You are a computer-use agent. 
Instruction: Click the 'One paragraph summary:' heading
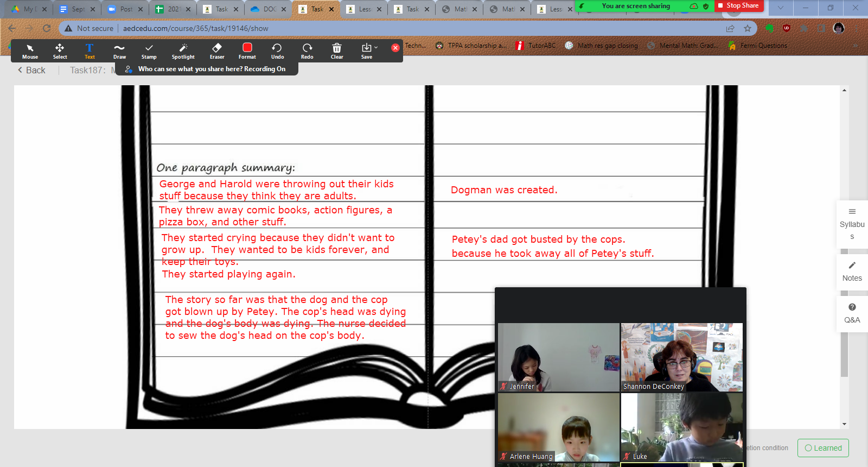pos(226,168)
